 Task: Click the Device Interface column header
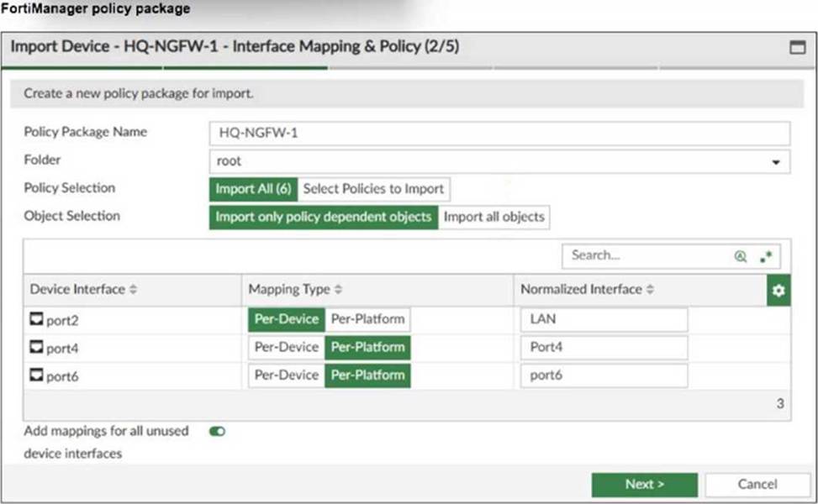click(132, 290)
